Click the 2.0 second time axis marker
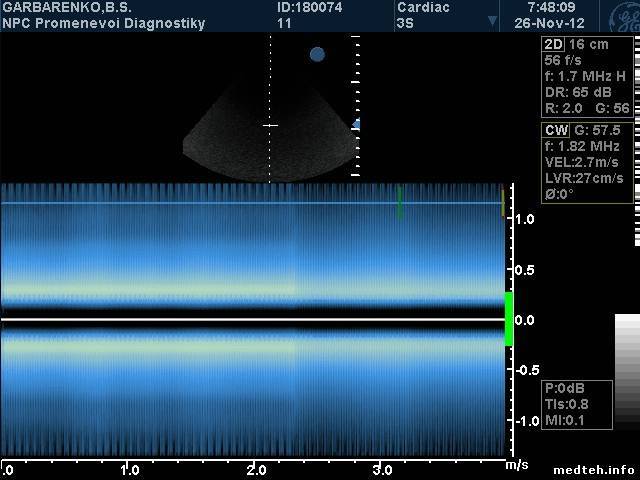Screen dimensions: 640x480 [x=256, y=469]
